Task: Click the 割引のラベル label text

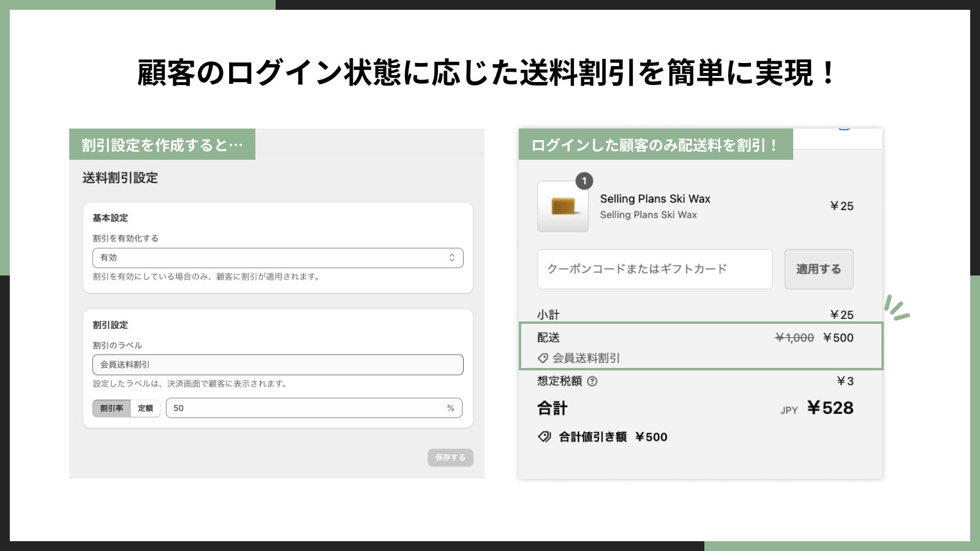Action: (x=118, y=345)
